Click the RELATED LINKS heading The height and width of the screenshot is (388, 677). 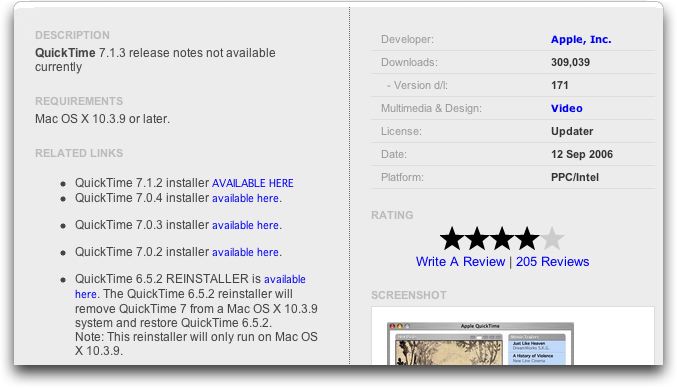tap(79, 153)
